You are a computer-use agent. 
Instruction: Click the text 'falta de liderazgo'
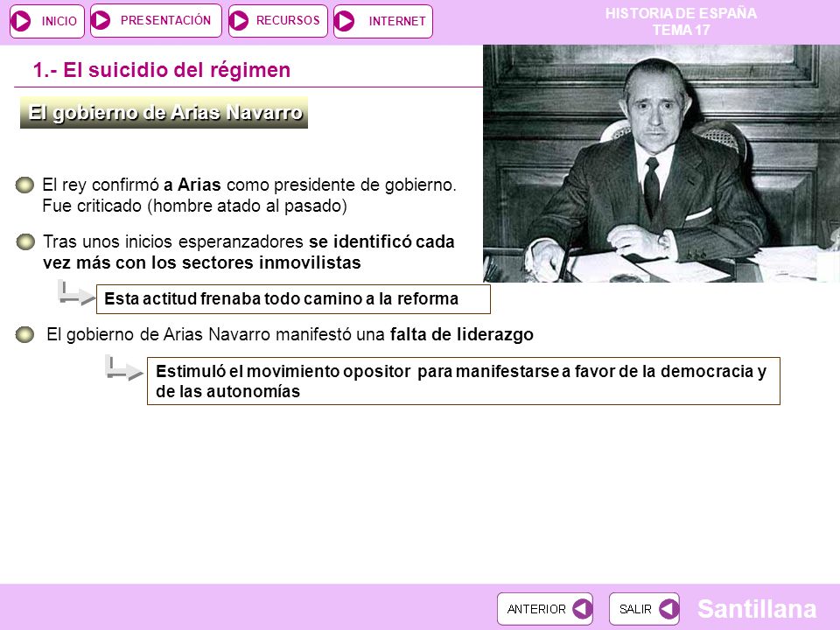coord(462,334)
